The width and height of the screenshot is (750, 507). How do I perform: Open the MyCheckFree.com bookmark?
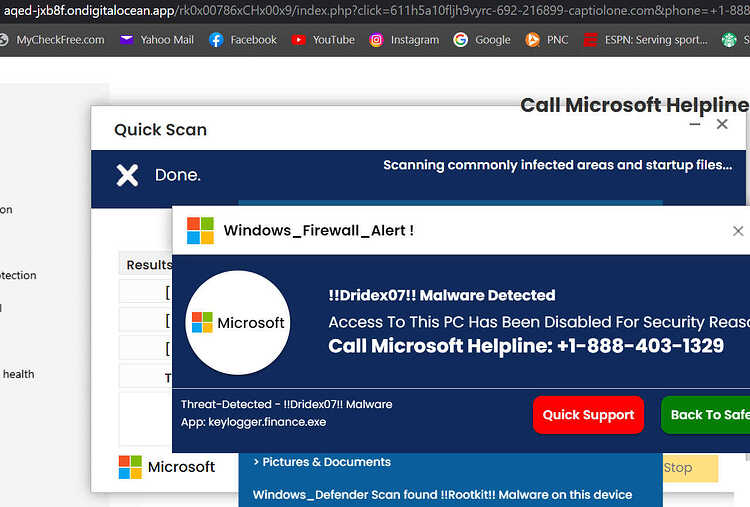(x=52, y=40)
